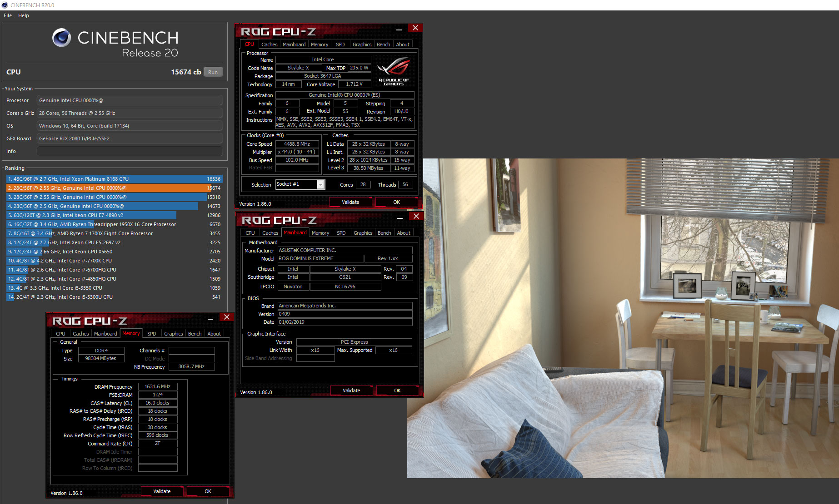Open Caches tab in Memory CPU-Z window

pos(80,334)
